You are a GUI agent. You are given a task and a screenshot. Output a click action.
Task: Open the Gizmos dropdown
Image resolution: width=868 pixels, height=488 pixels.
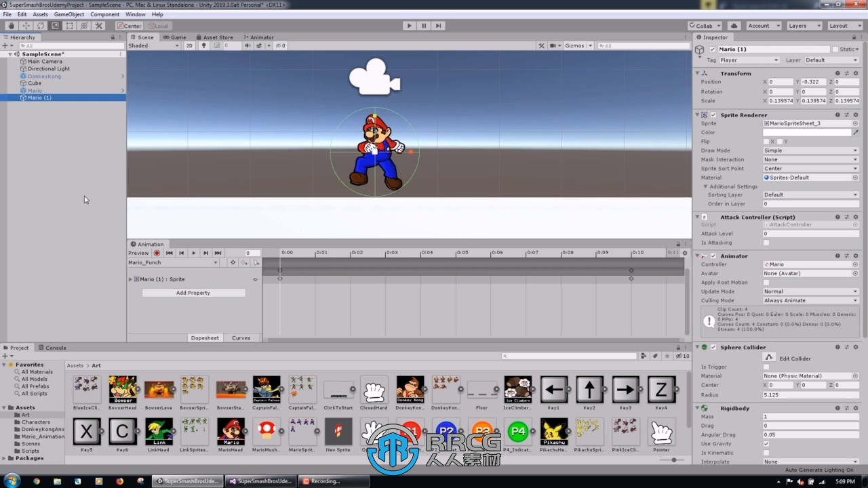point(578,45)
